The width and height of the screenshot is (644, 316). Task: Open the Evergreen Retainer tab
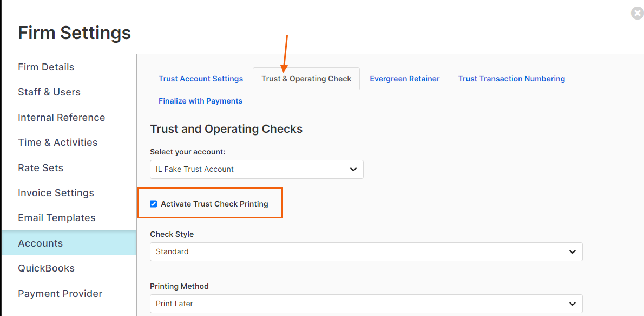405,79
